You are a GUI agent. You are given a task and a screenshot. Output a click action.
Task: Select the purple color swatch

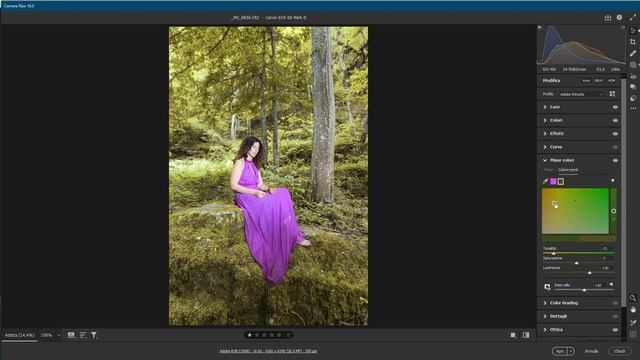pyautogui.click(x=553, y=181)
